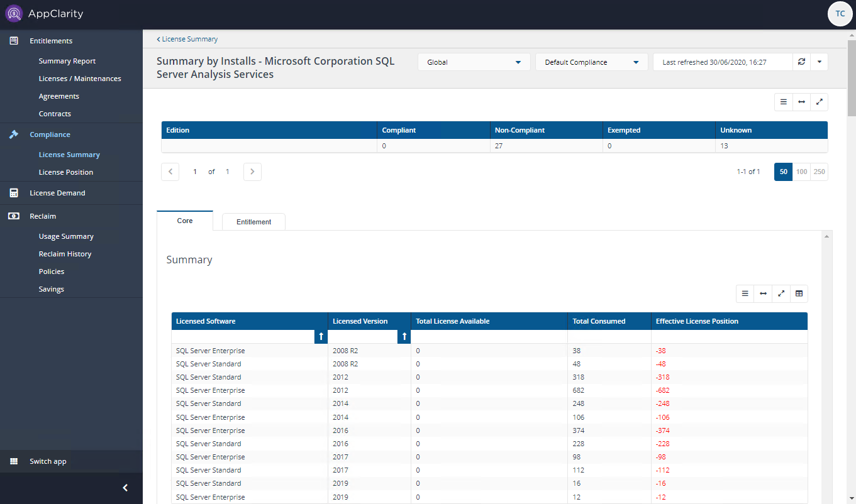Image resolution: width=856 pixels, height=504 pixels.
Task: Click the Summary table grid view icon
Action: (799, 293)
